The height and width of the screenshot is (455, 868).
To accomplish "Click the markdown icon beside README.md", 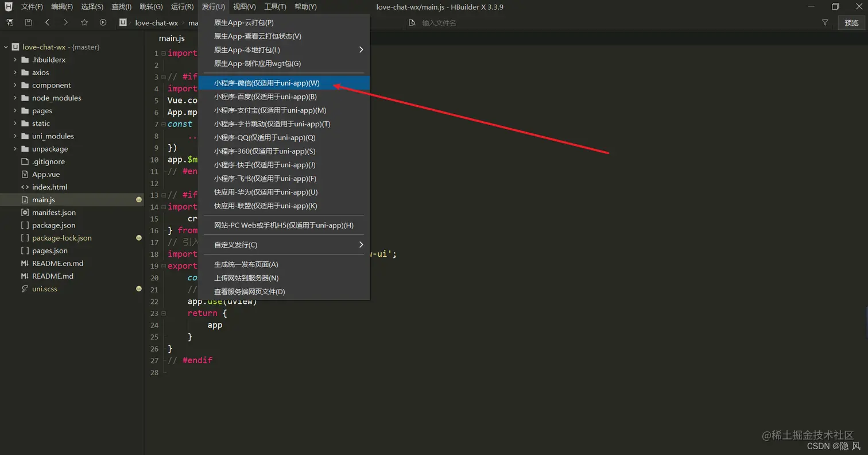I will pyautogui.click(x=25, y=276).
